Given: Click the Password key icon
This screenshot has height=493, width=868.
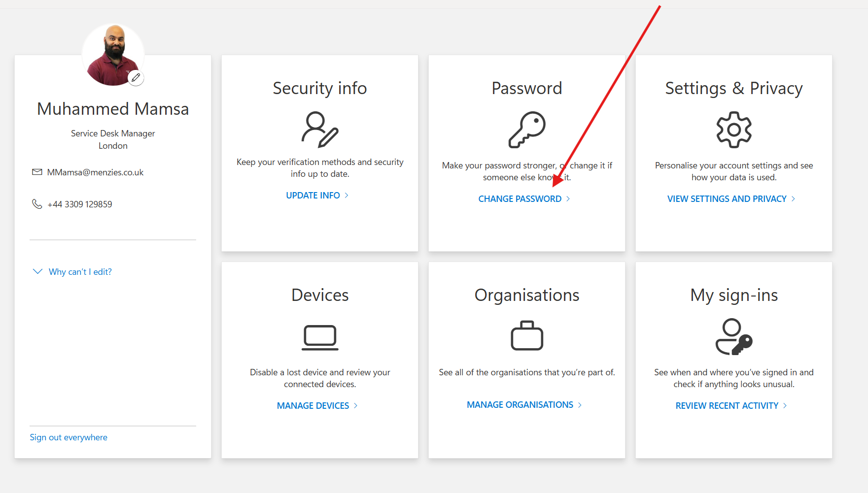Looking at the screenshot, I should click(x=527, y=130).
